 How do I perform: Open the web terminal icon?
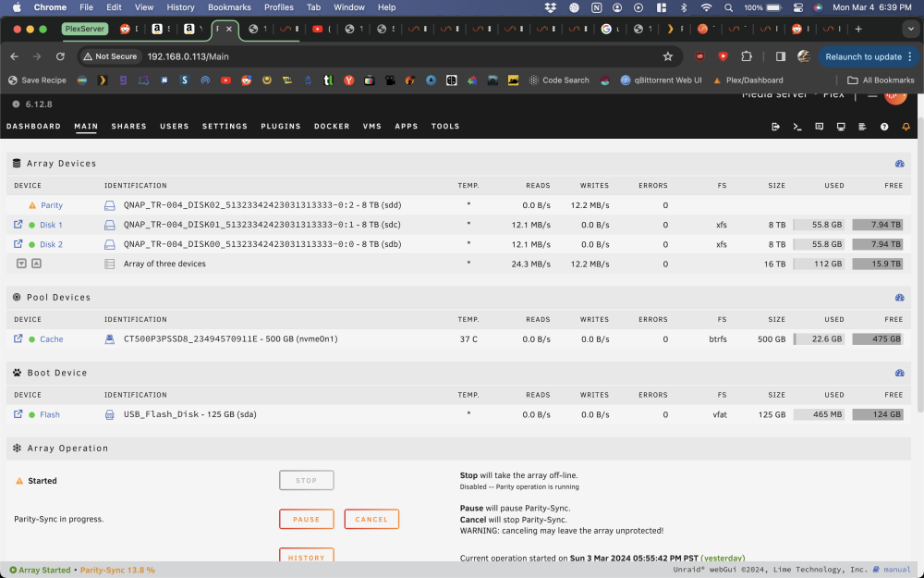point(797,127)
